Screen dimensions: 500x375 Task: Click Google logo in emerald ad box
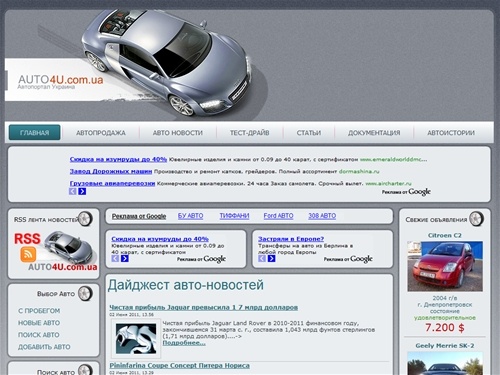click(215, 259)
